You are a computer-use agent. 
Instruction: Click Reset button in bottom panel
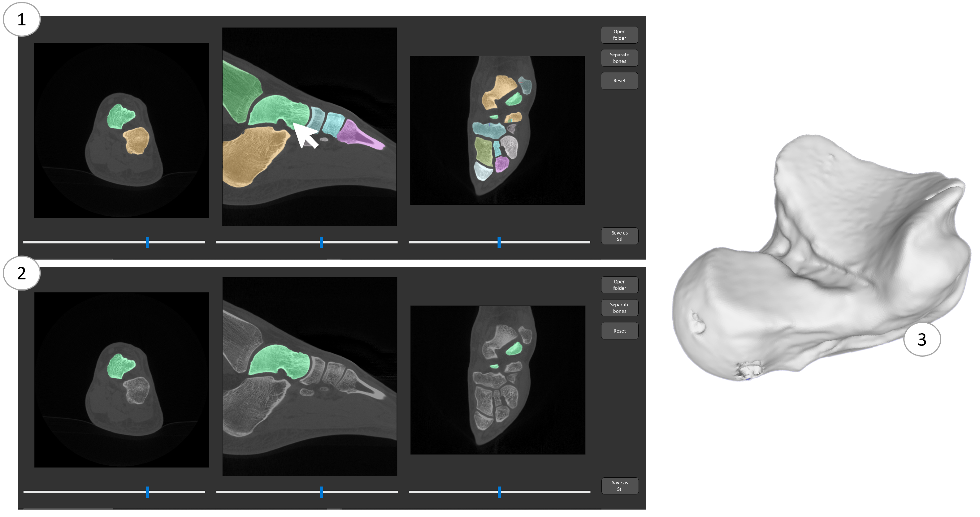click(619, 331)
